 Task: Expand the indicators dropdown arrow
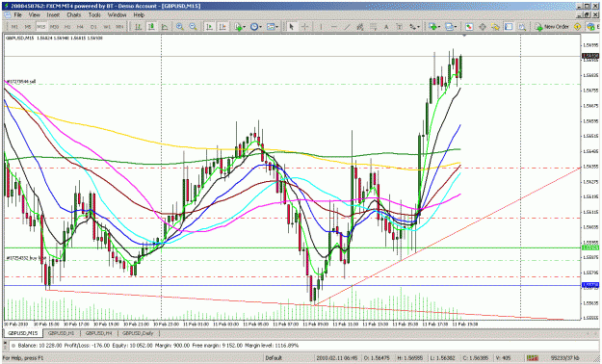[245, 27]
